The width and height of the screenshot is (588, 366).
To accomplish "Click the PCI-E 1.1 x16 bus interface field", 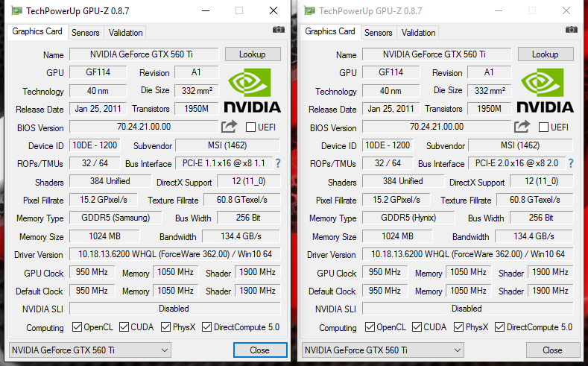I will click(x=224, y=163).
